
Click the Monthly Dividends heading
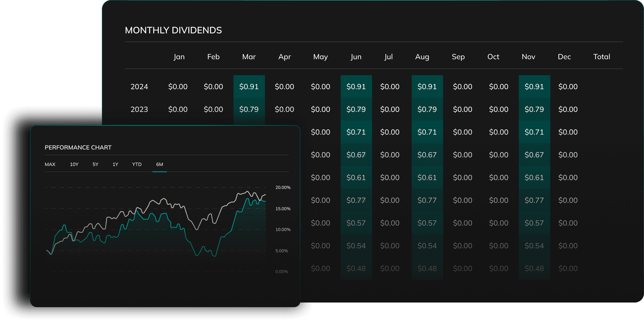[x=173, y=30]
